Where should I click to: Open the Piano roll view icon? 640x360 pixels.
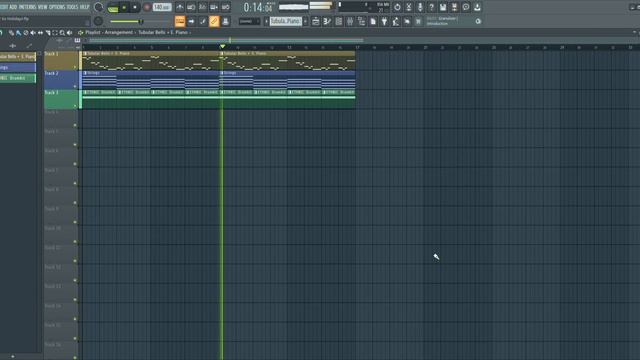(327, 21)
